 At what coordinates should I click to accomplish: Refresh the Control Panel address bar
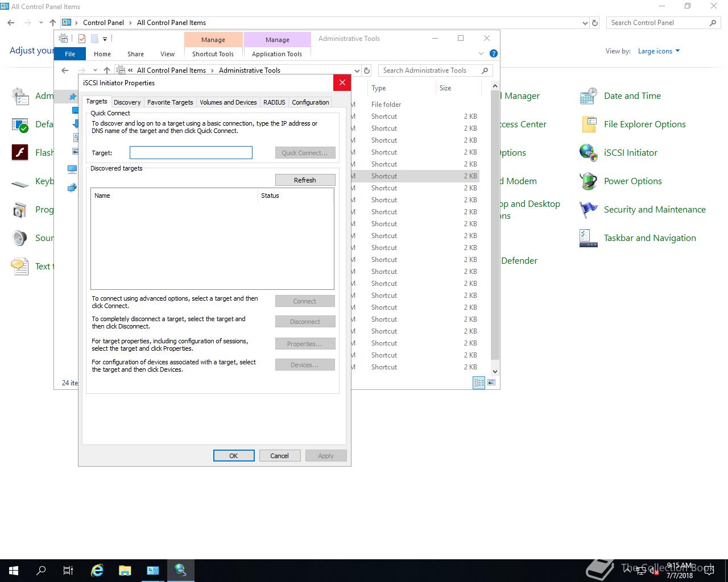[x=595, y=23]
